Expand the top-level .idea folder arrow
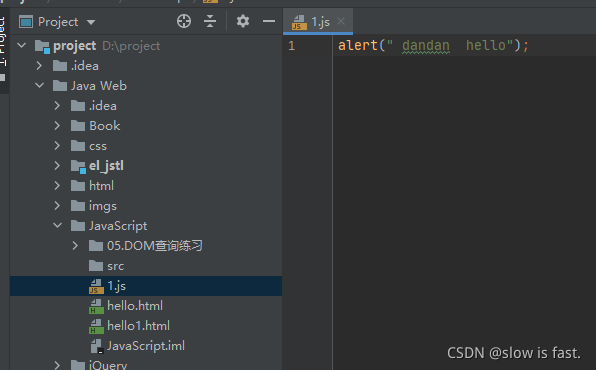Image resolution: width=596 pixels, height=370 pixels. pos(39,66)
